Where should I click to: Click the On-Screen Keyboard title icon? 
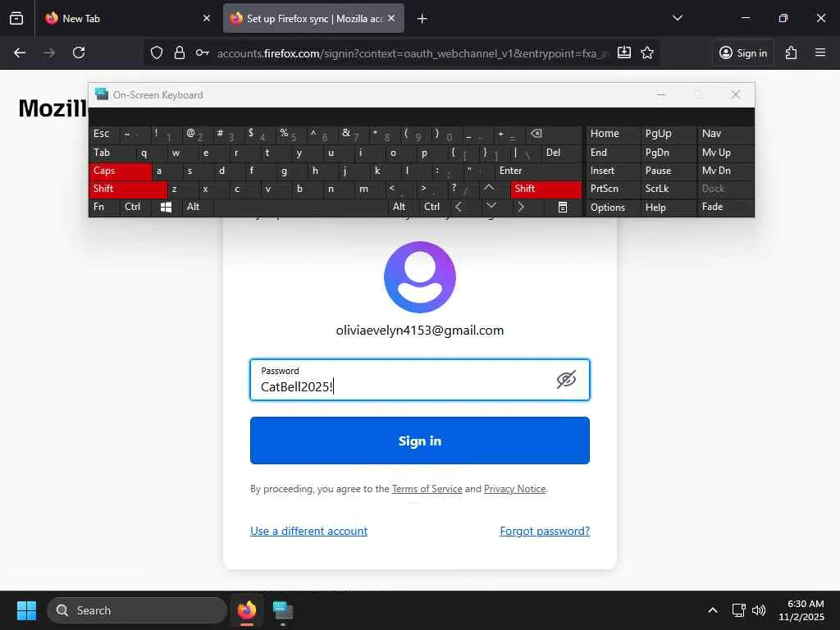click(x=101, y=95)
